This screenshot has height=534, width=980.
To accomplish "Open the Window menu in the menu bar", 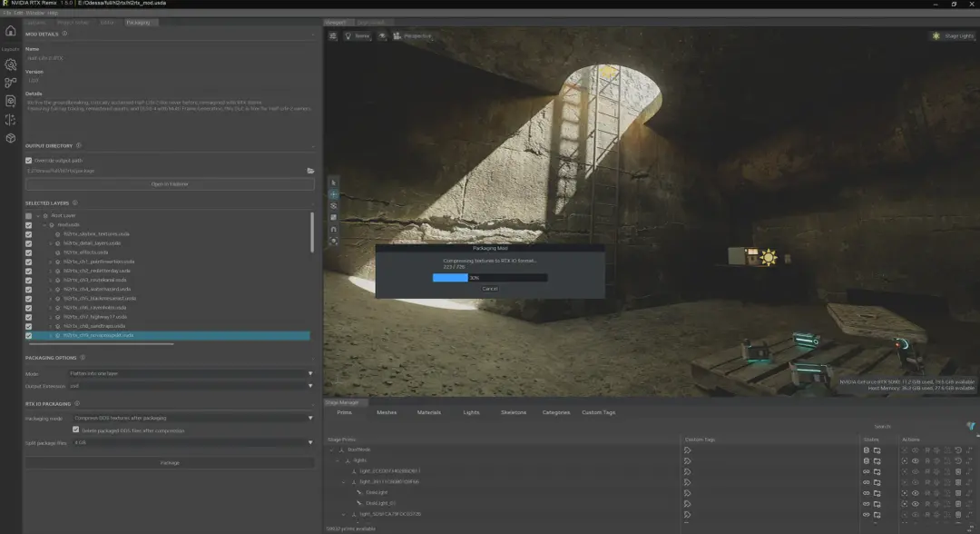I will click(x=35, y=13).
